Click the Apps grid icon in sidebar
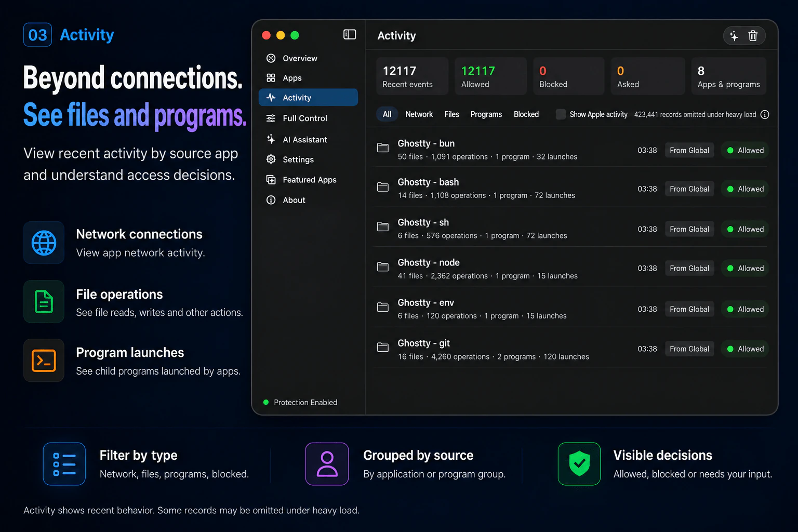The height and width of the screenshot is (532, 798). [x=271, y=78]
